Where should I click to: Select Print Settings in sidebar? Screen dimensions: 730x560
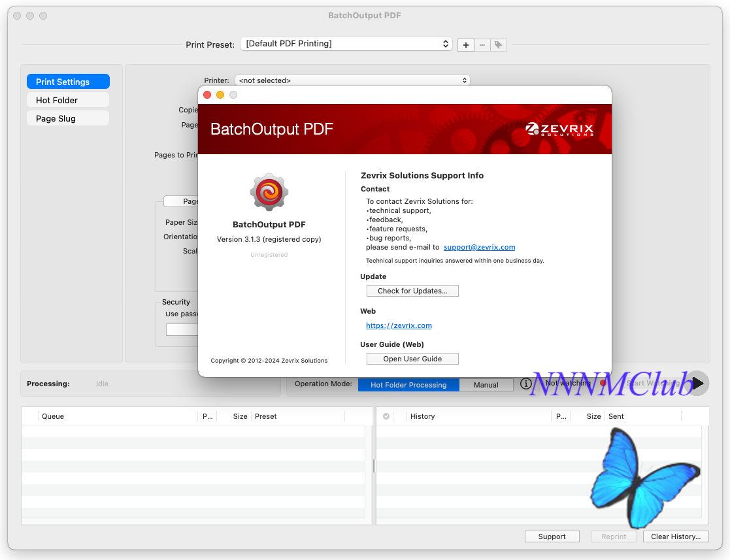(x=69, y=82)
